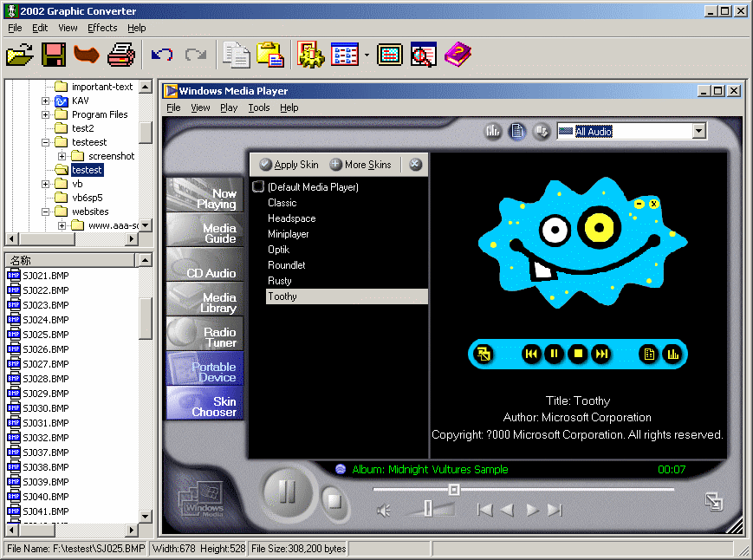Select the Roundlet skin
Viewport: 753px width, 560px height.
[x=287, y=265]
